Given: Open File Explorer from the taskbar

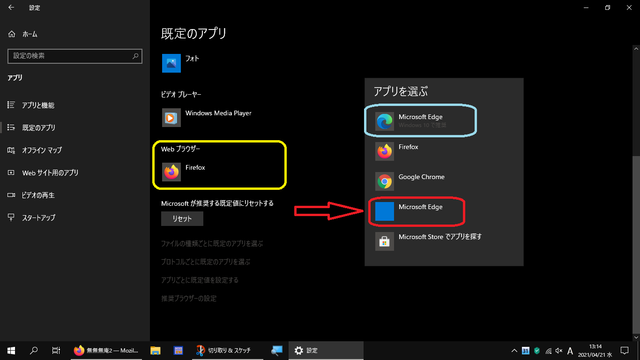Looking at the screenshot, I should click(x=156, y=351).
